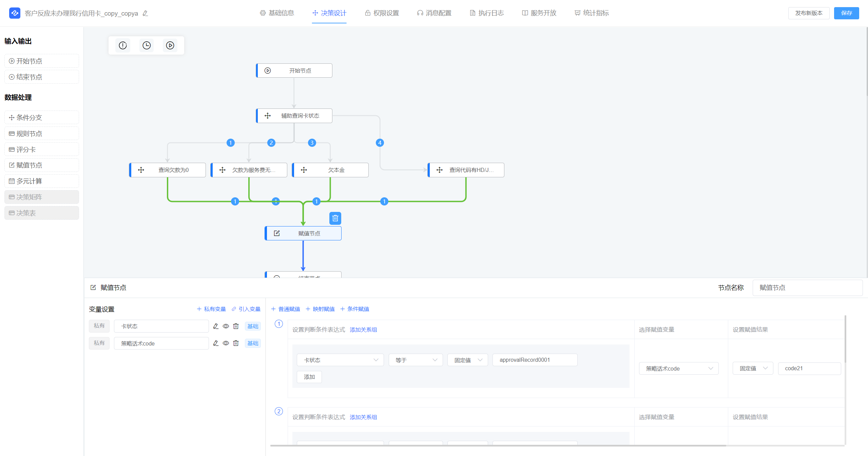
Task: Click the 节点名称 input field
Action: click(807, 288)
